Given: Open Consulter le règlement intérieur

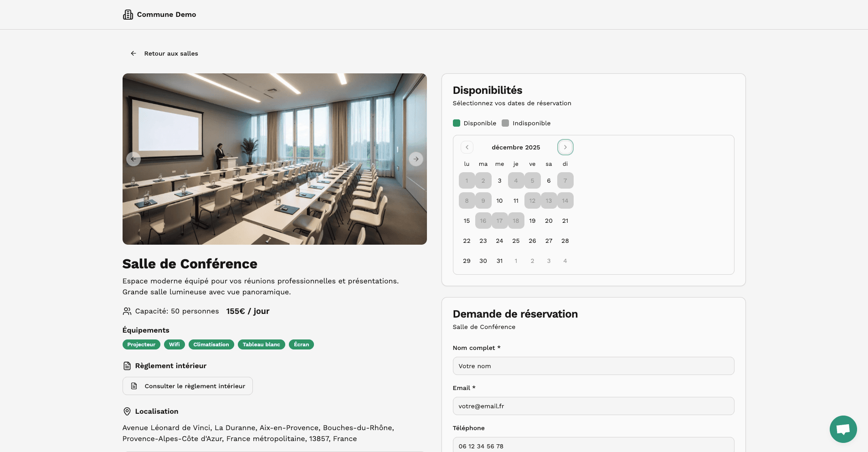Looking at the screenshot, I should pyautogui.click(x=187, y=386).
